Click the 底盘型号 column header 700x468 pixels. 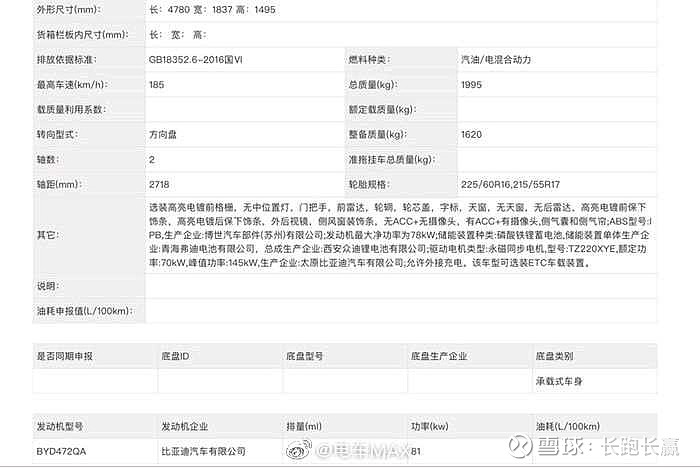point(304,356)
